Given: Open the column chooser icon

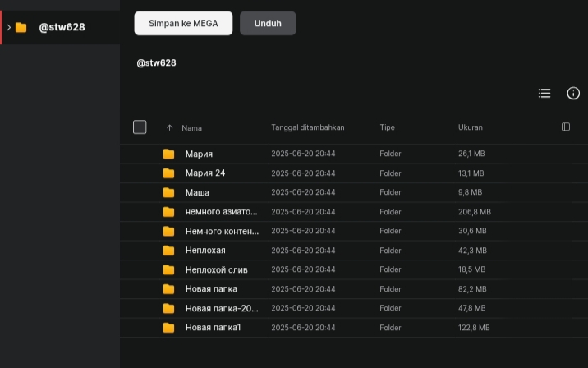Looking at the screenshot, I should pyautogui.click(x=566, y=126).
